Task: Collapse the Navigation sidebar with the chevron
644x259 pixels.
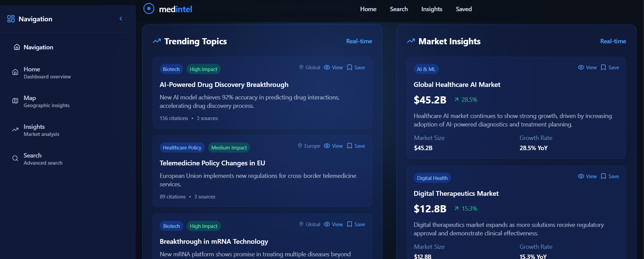Action: pos(121,19)
